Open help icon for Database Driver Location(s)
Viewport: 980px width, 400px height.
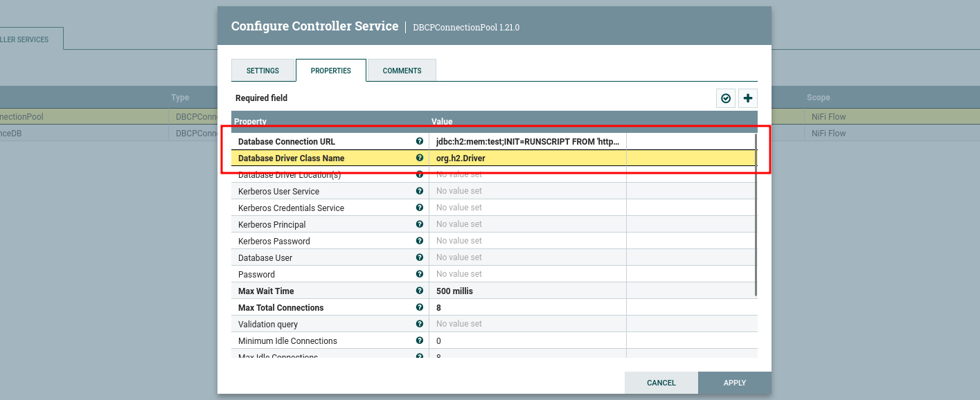click(x=420, y=174)
